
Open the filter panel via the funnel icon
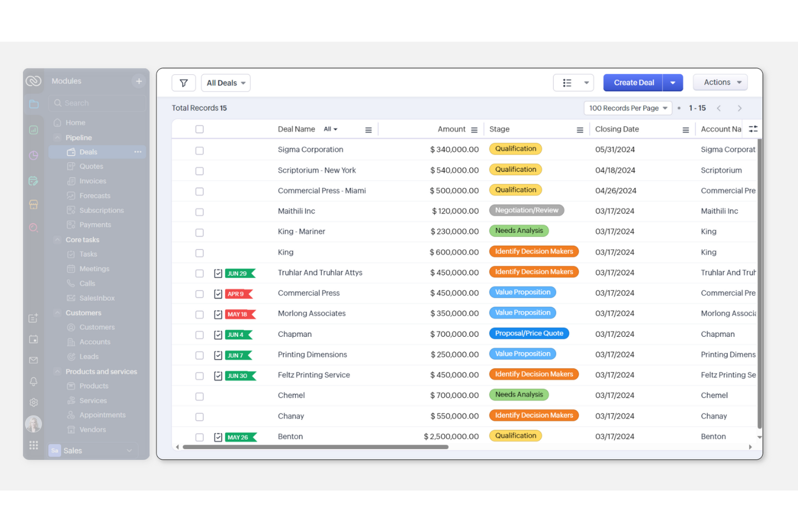click(184, 82)
